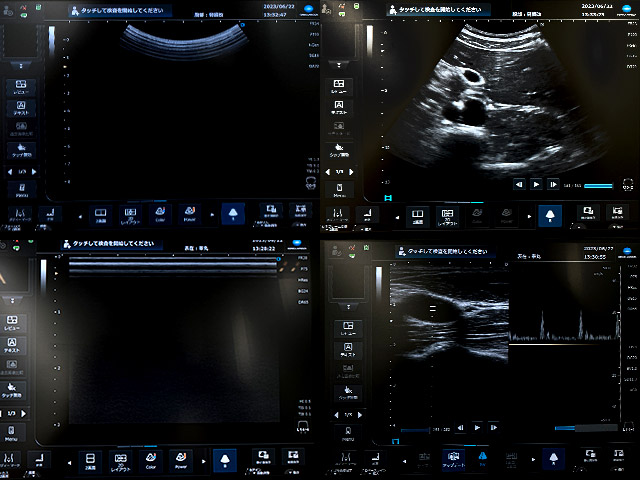This screenshot has height=480, width=640.
Task: Show more function buttons via right arrow, liver scan screen
Action: (529, 216)
